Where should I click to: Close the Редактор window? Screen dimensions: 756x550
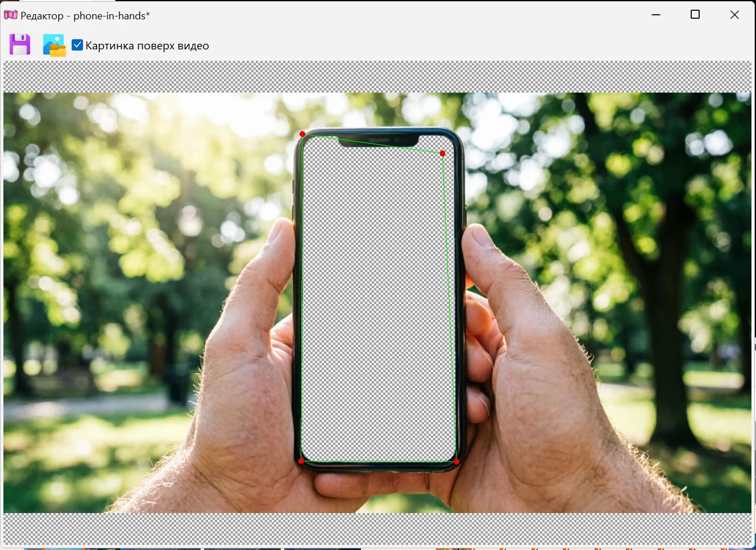[x=734, y=15]
